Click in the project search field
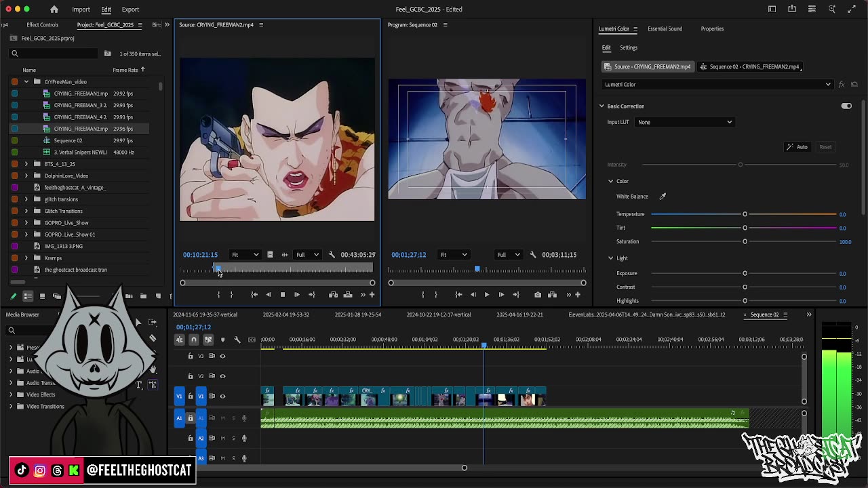Image resolution: width=868 pixels, height=488 pixels. [x=54, y=54]
